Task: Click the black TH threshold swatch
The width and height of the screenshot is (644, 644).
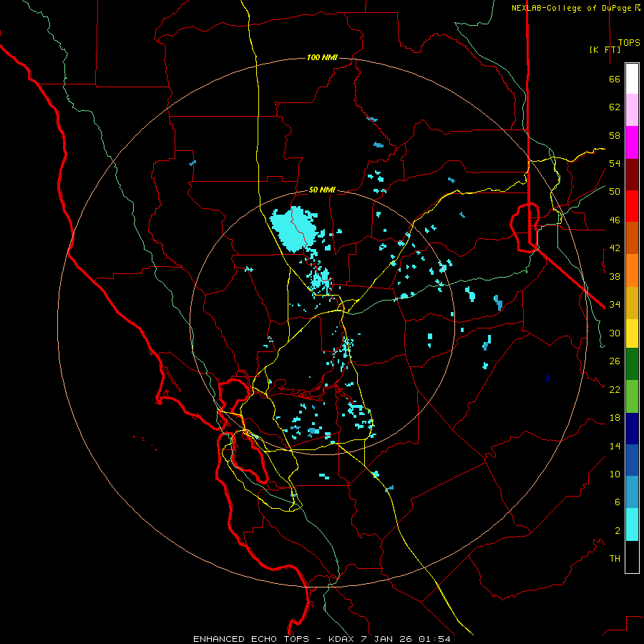Action: pyautogui.click(x=632, y=557)
